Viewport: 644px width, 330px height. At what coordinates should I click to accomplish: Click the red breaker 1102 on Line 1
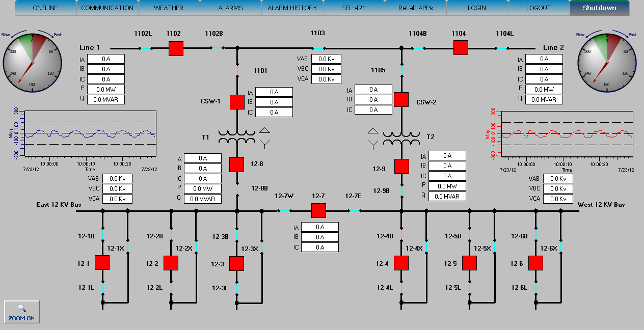click(x=176, y=48)
